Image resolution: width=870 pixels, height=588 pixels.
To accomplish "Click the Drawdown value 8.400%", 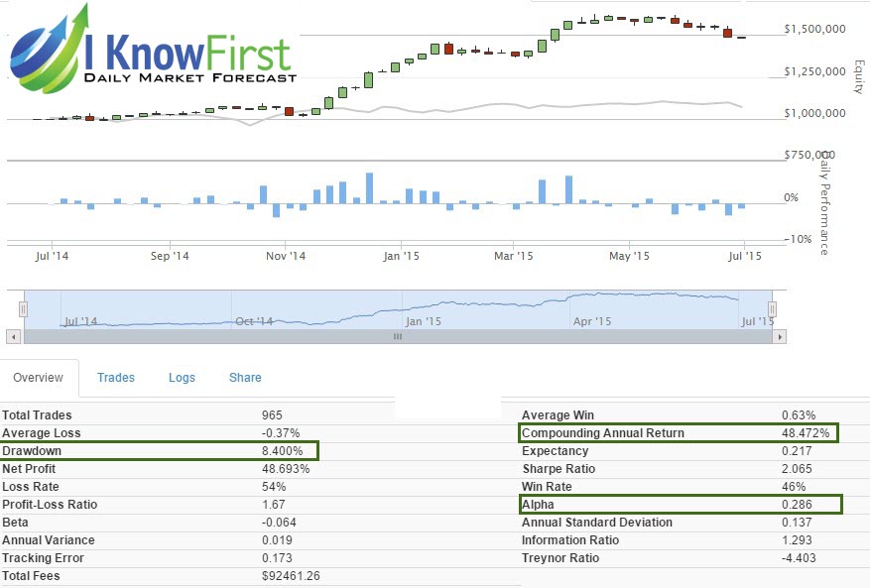I will pos(283,451).
